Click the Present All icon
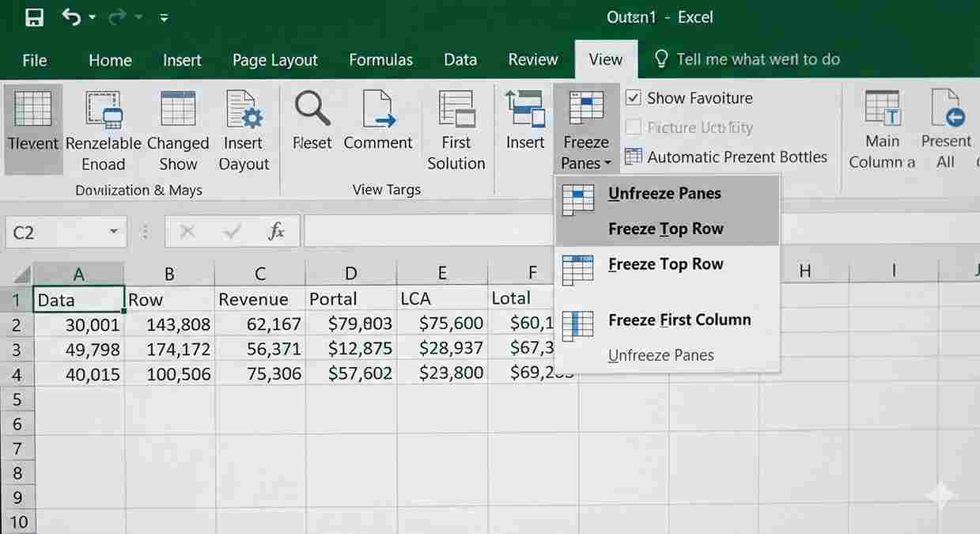This screenshot has width=980, height=534. click(x=946, y=108)
